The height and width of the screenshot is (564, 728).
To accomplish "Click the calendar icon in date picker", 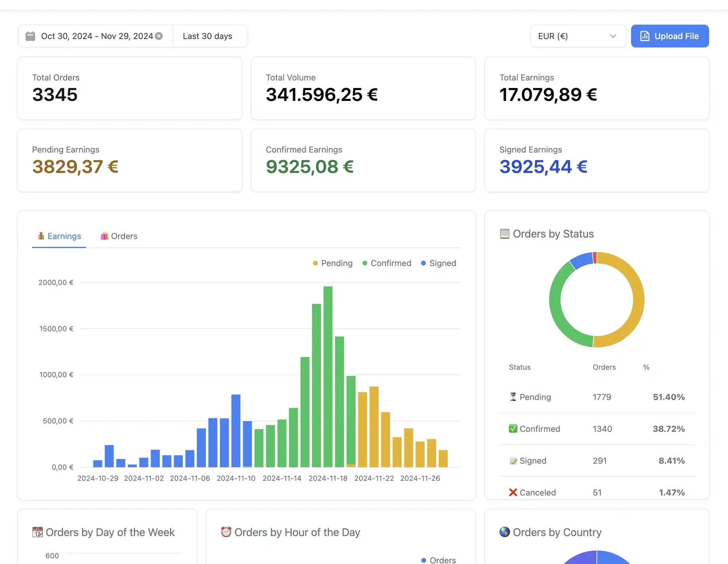I will pos(30,36).
